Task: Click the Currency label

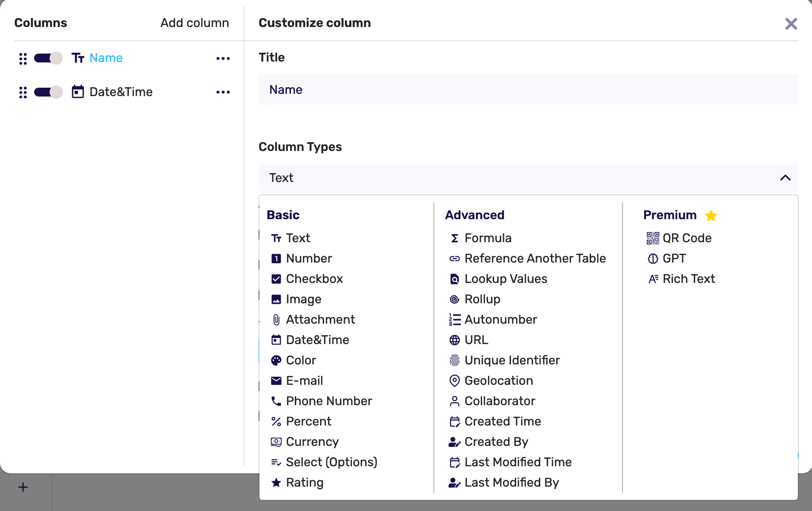Action: [x=313, y=442]
